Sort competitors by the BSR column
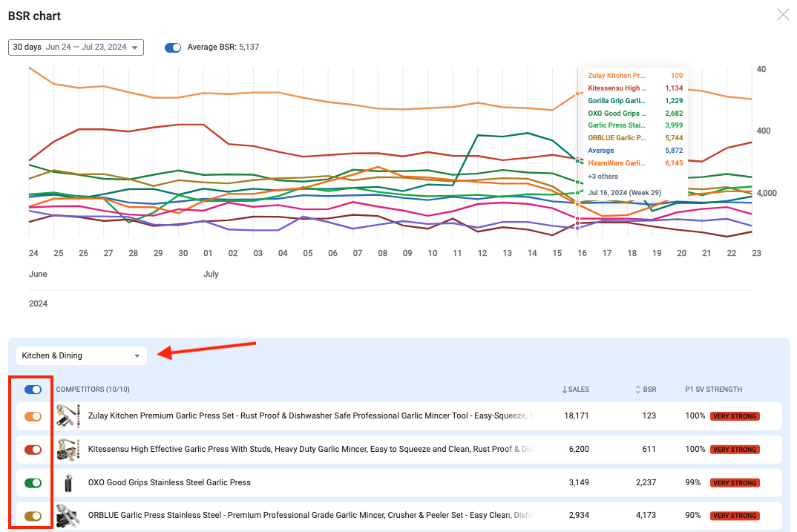The width and height of the screenshot is (797, 532). click(x=646, y=390)
